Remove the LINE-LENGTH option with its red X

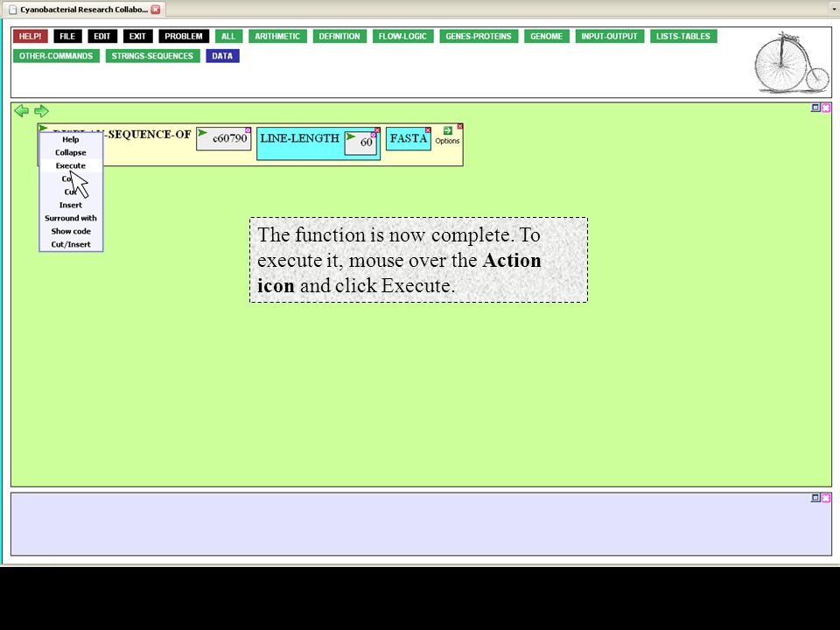point(378,130)
